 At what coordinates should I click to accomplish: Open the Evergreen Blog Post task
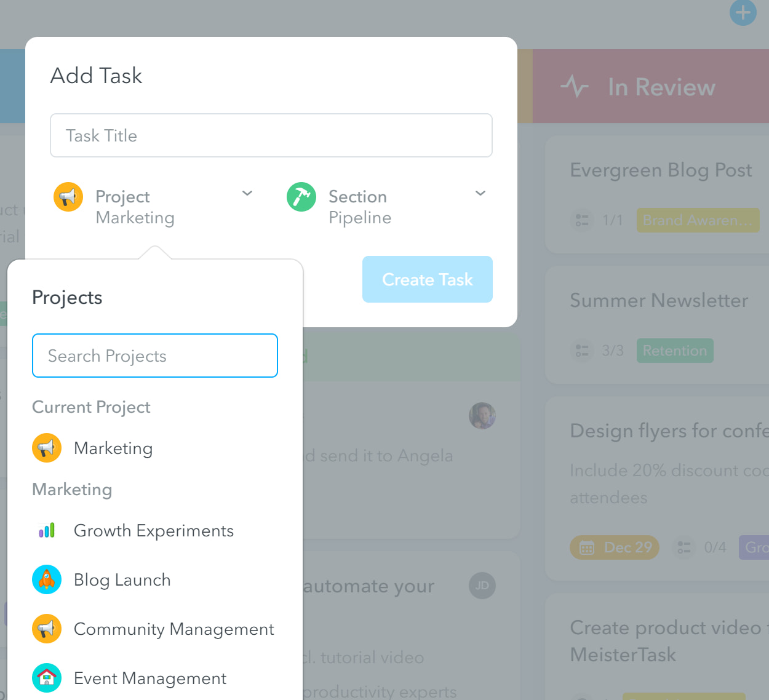661,170
